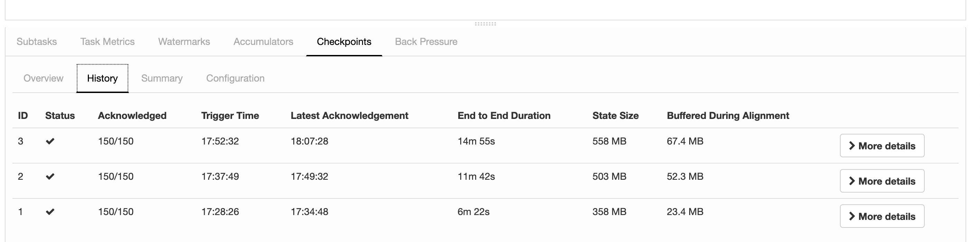Open the Back Pressure tab
The width and height of the screenshot is (980, 242).
(426, 41)
